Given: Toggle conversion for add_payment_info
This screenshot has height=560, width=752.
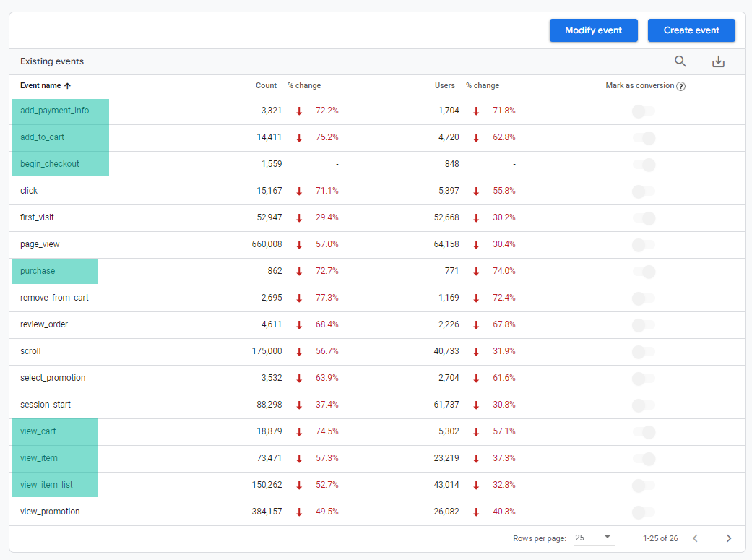Looking at the screenshot, I should pos(643,111).
